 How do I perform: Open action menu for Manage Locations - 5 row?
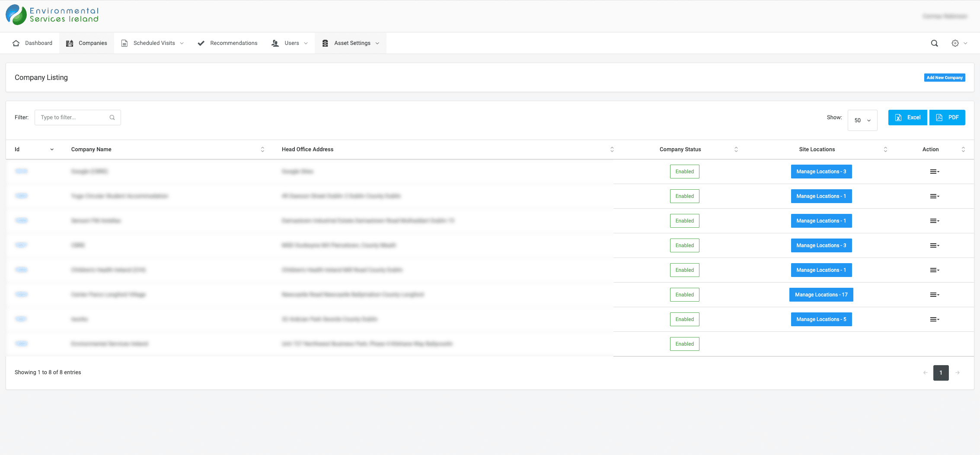point(935,319)
